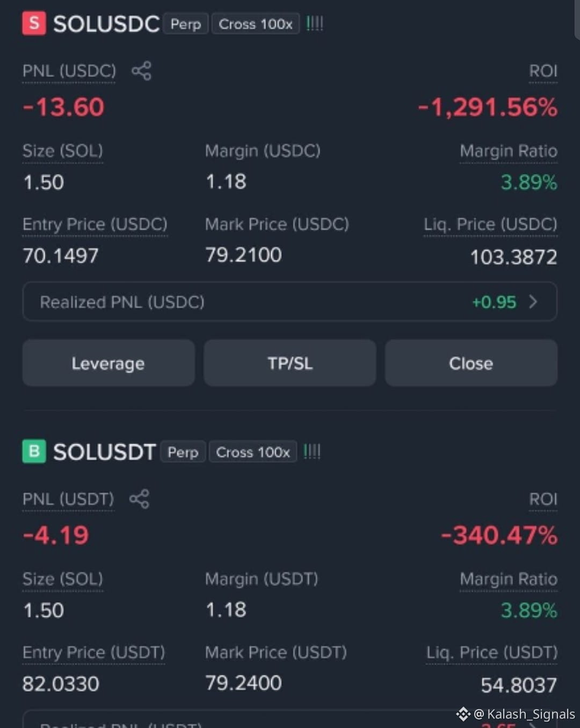The image size is (580, 728).
Task: Click the Leverage button
Action: tap(108, 363)
